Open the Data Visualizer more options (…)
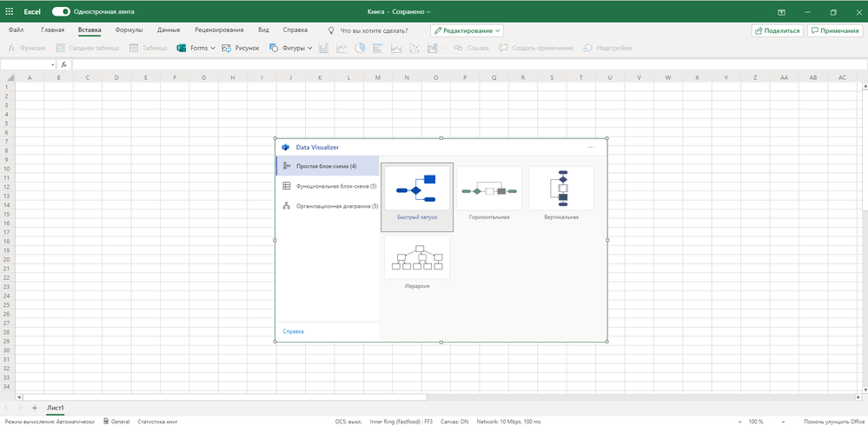868x426 pixels. pyautogui.click(x=591, y=147)
